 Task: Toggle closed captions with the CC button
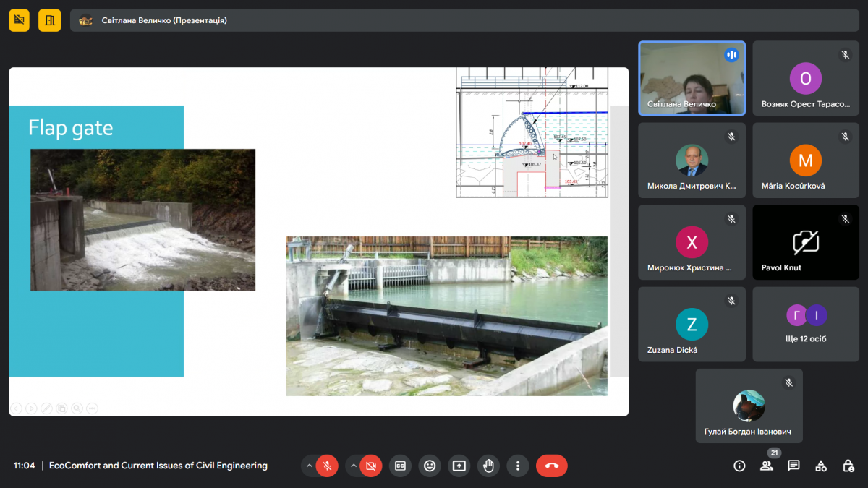[x=400, y=466]
